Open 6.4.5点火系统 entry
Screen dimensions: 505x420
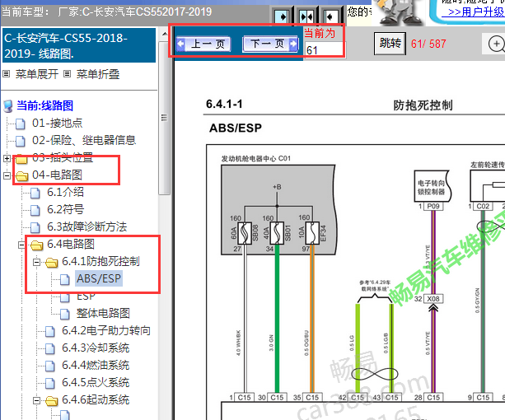tap(96, 382)
